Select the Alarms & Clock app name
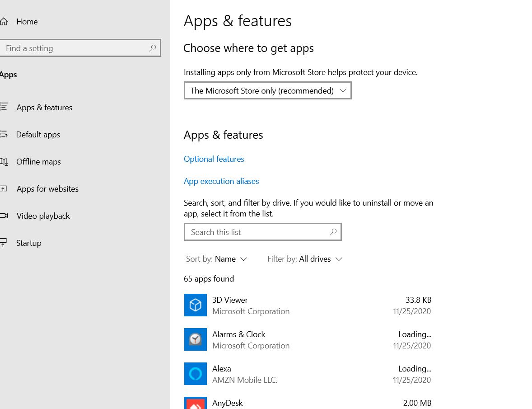The width and height of the screenshot is (532, 409). [238, 334]
